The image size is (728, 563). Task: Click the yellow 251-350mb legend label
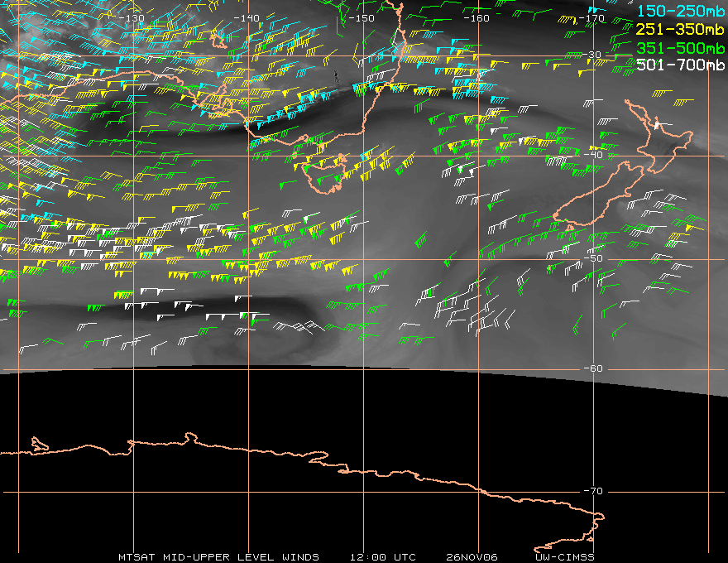point(681,29)
